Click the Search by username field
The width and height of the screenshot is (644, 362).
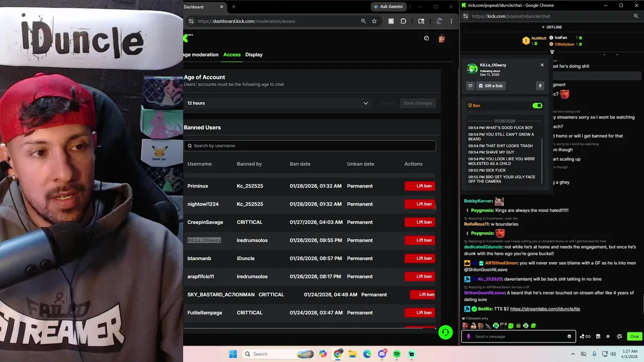[x=310, y=145]
